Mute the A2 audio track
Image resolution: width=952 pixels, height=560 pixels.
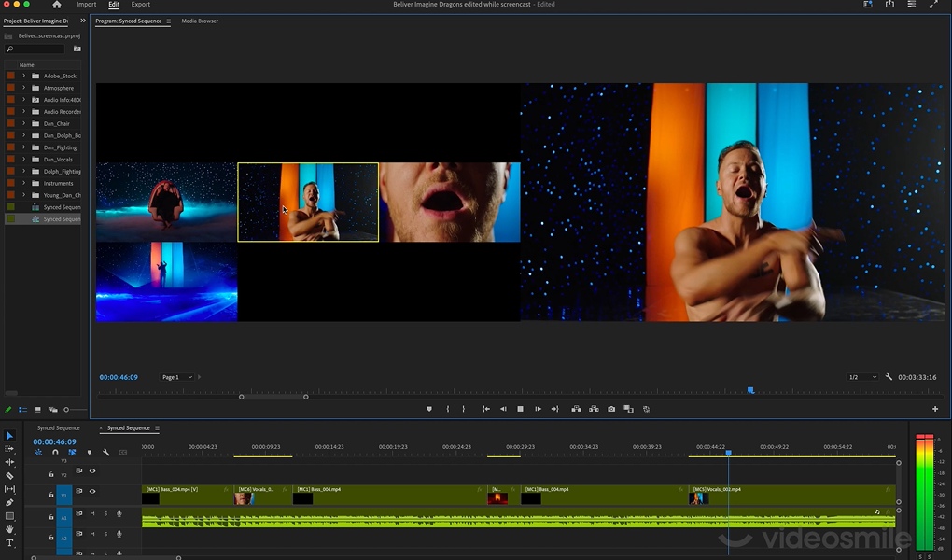pyautogui.click(x=92, y=534)
